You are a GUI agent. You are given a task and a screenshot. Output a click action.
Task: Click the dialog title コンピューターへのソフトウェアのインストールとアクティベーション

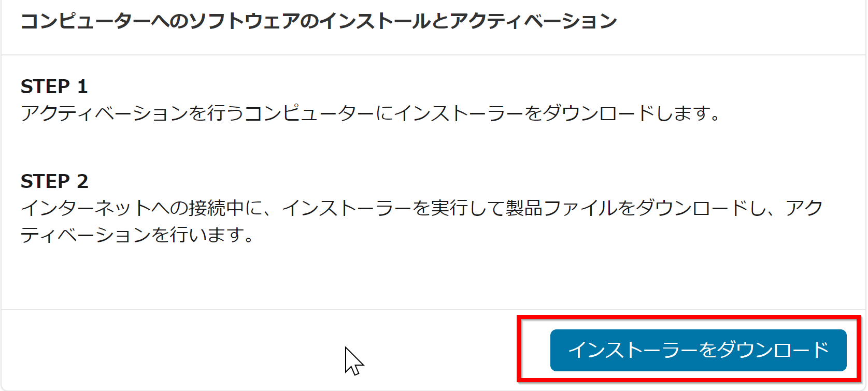pos(319,21)
